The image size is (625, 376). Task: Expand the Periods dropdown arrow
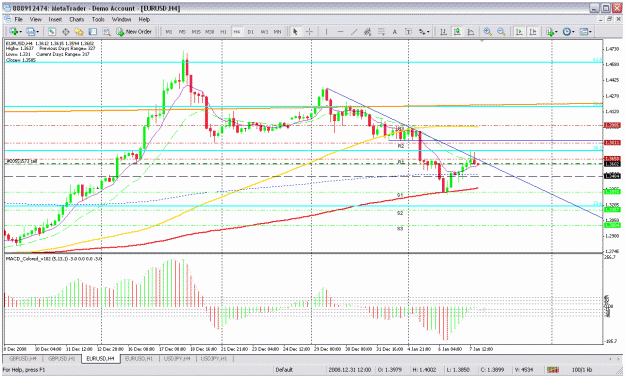click(x=573, y=32)
